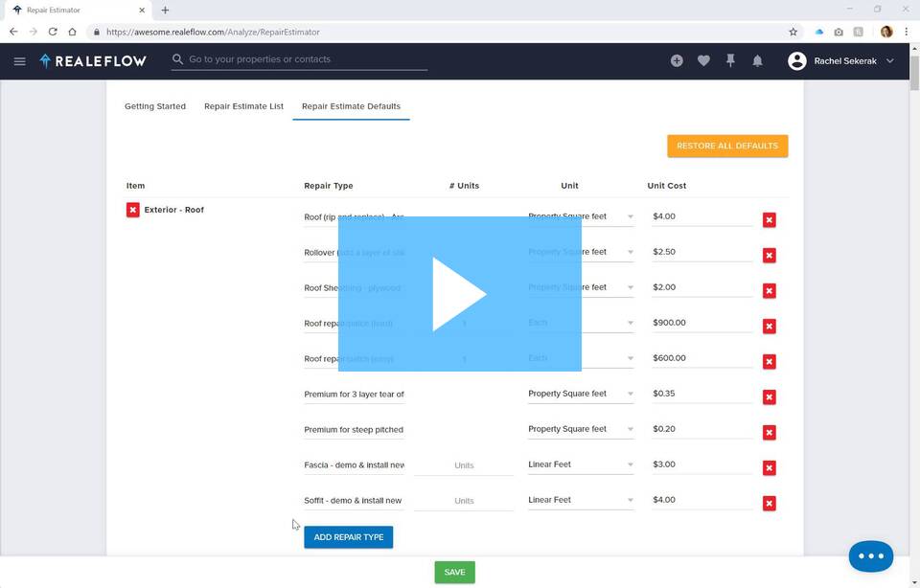920x588 pixels.
Task: Remove the Soffit demo & install row
Action: point(769,504)
